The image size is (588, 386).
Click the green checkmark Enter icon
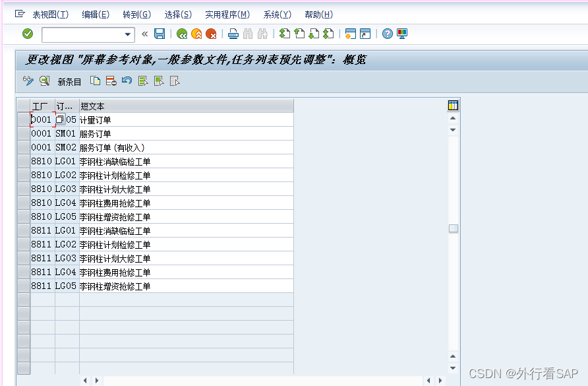tap(28, 34)
